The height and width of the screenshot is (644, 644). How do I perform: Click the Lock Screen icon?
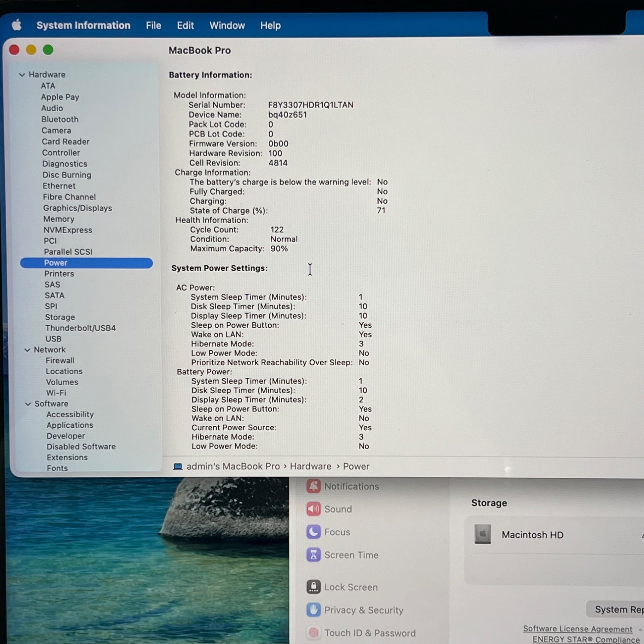[x=313, y=587]
